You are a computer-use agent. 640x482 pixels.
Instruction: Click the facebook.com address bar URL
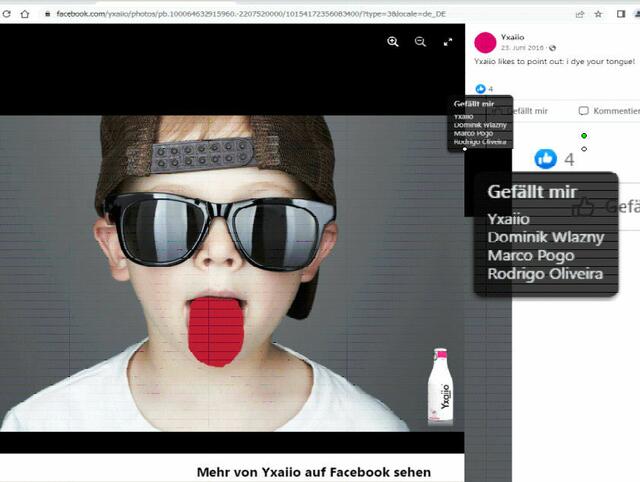click(x=251, y=14)
